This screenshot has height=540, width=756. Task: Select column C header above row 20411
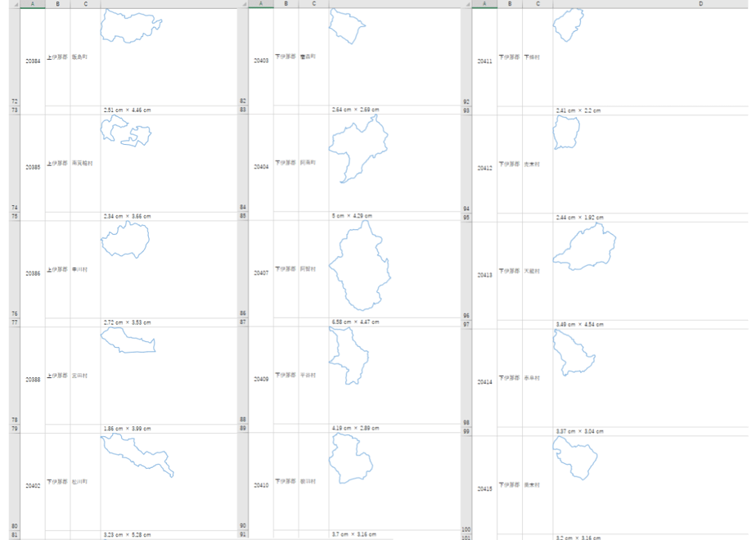point(538,4)
